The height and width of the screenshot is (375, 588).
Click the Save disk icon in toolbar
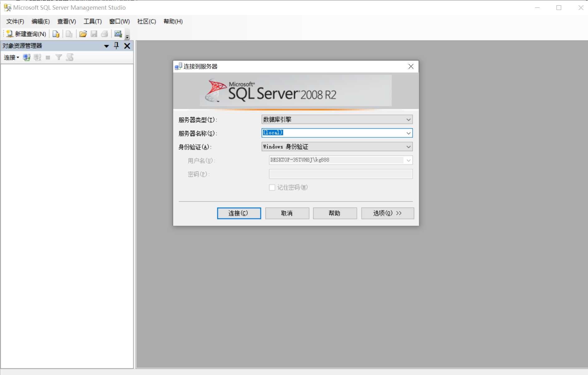[94, 34]
